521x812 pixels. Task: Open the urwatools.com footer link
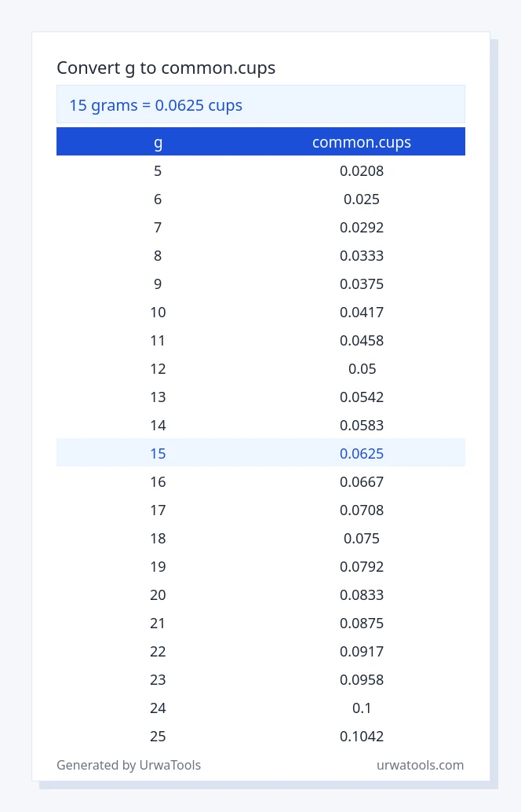coord(420,765)
